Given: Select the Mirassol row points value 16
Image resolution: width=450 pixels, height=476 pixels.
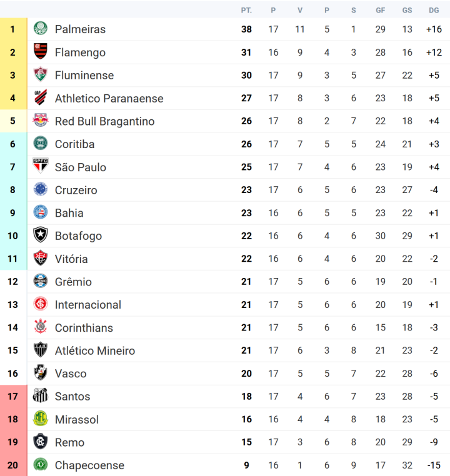Looking at the screenshot, I should coord(246,419).
